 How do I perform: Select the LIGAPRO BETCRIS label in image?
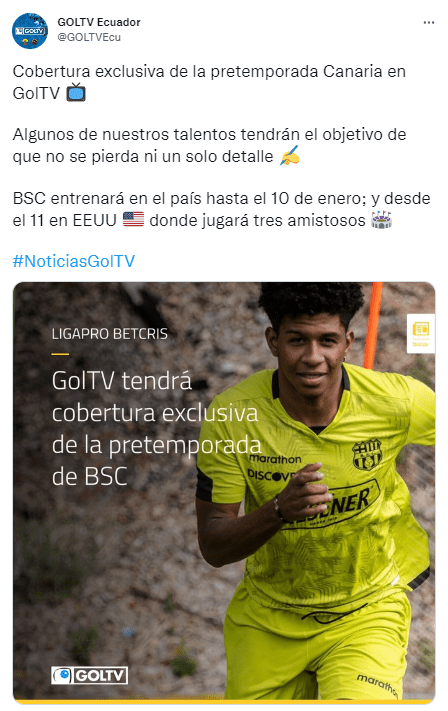(x=110, y=334)
